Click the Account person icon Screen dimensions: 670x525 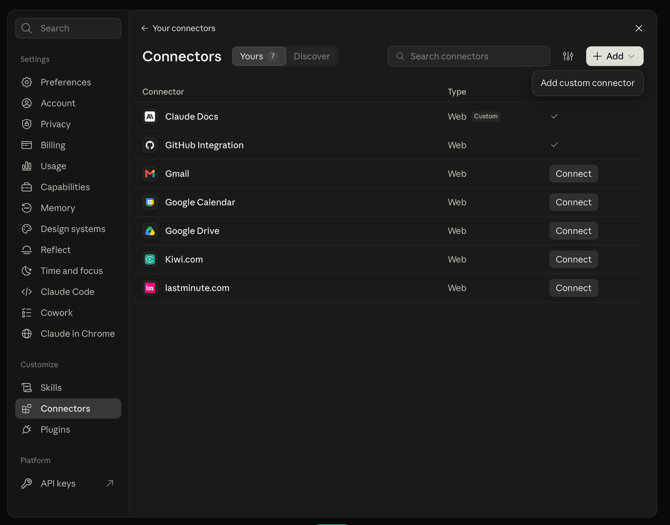click(x=26, y=103)
